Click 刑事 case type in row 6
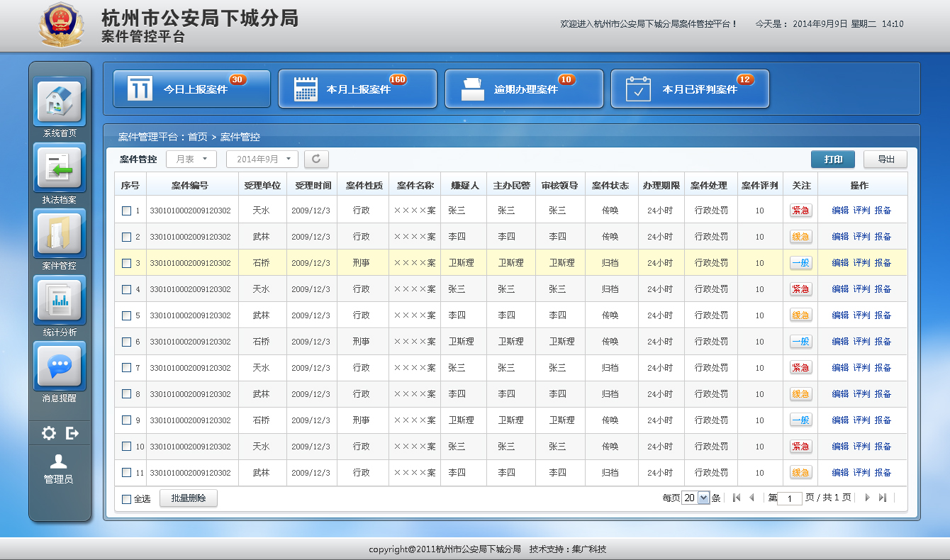Image resolution: width=950 pixels, height=560 pixels. 362,342
